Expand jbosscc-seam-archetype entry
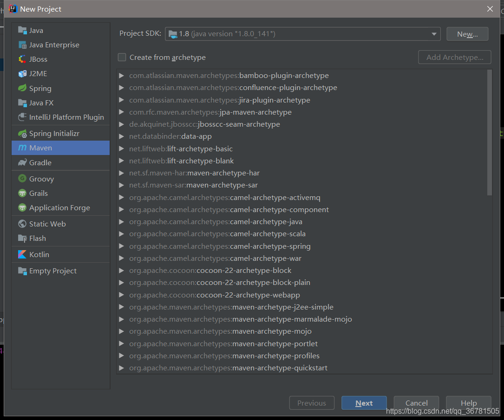 122,124
